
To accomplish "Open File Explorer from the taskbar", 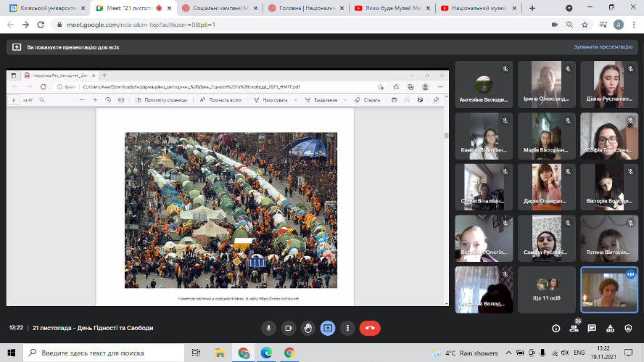I will coord(219,353).
